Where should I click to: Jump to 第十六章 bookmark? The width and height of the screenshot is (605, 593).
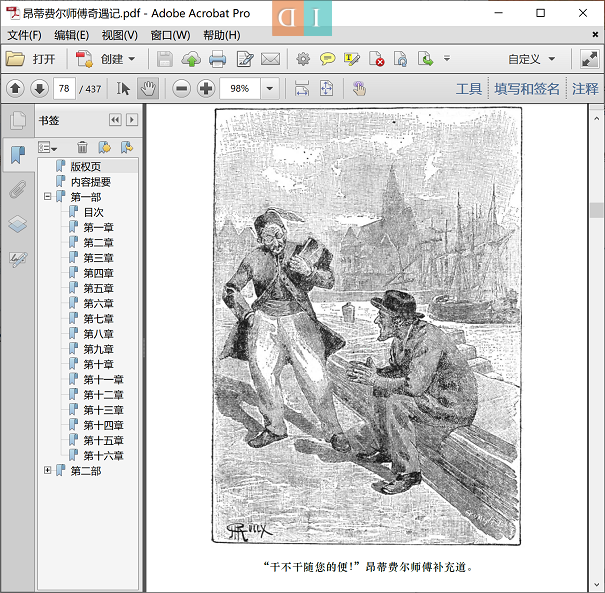(x=103, y=456)
